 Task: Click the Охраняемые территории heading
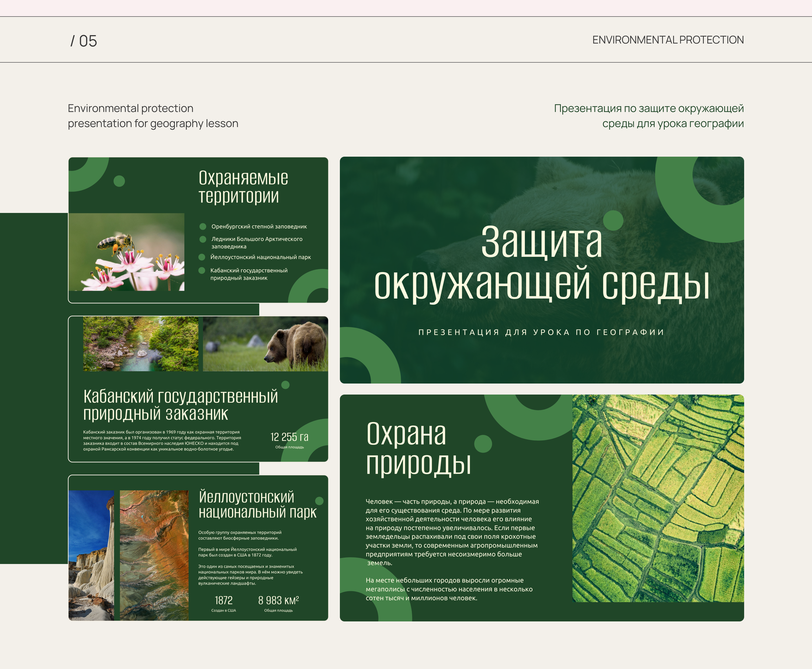(x=243, y=187)
